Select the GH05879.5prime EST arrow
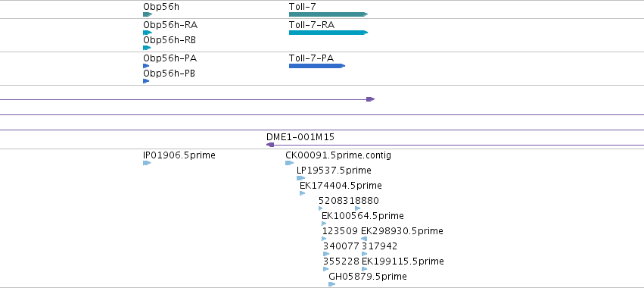644x288 pixels. pyautogui.click(x=332, y=284)
